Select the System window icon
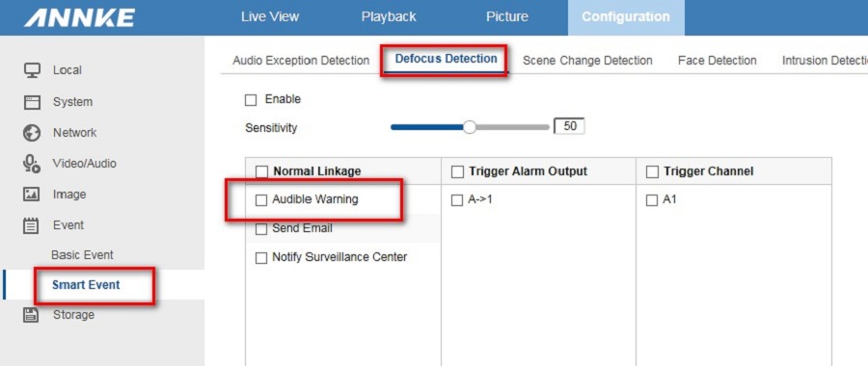868x366 pixels. click(x=32, y=102)
